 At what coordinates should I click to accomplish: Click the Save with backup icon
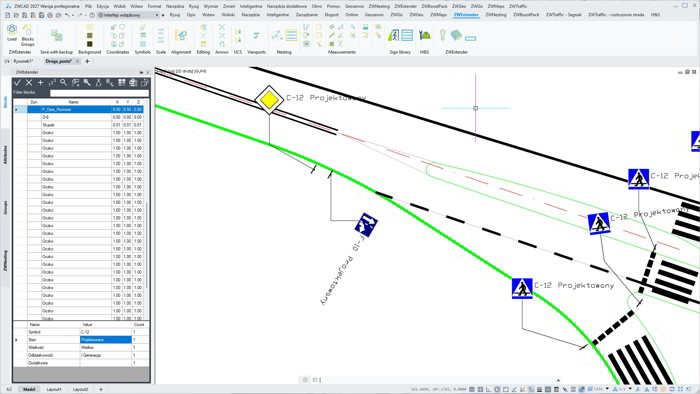(57, 36)
